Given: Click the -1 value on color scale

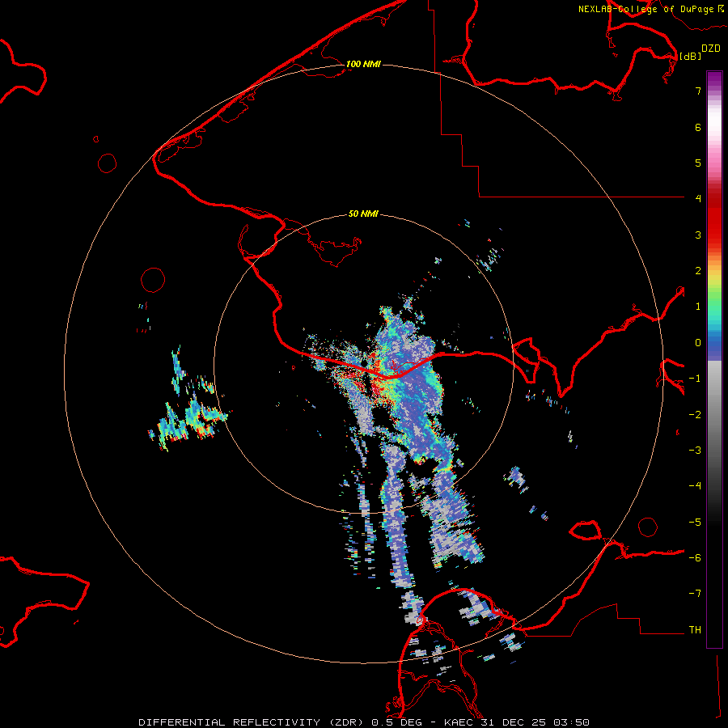Looking at the screenshot, I should pos(695,379).
